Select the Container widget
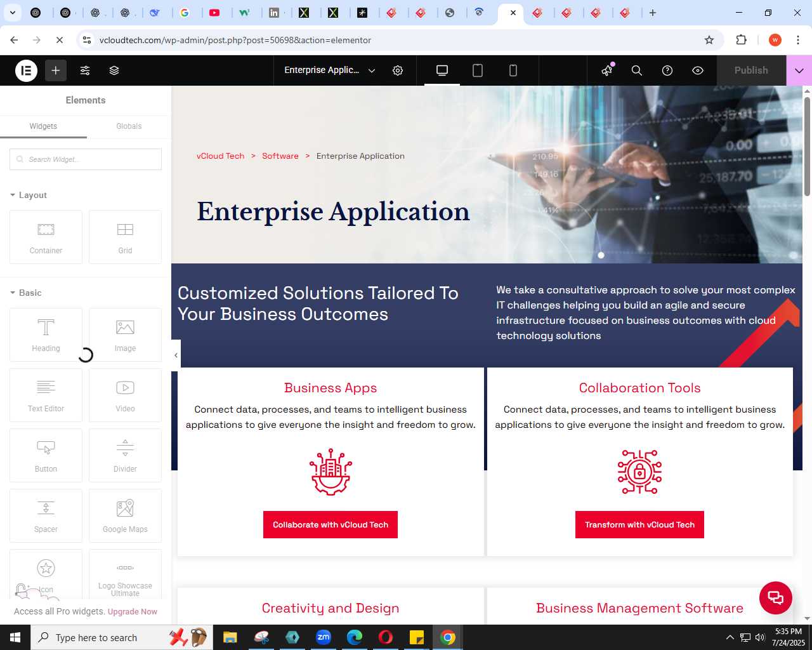Screen dimensions: 812x650 (x=46, y=237)
